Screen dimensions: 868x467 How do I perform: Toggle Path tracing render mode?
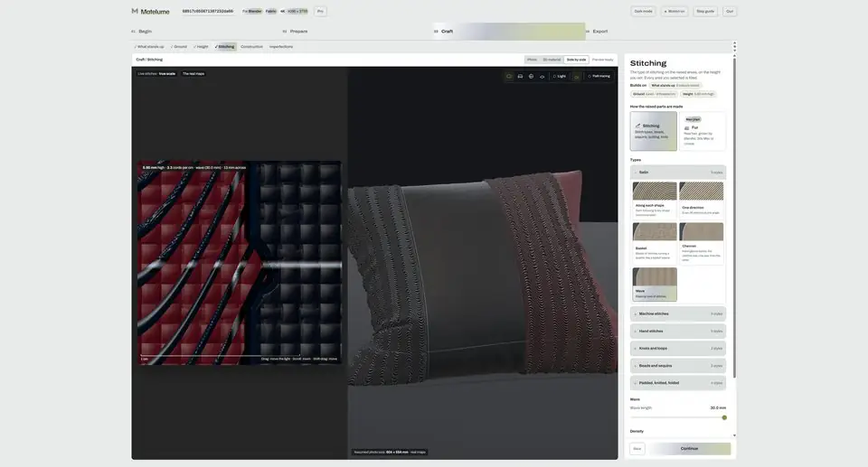(599, 77)
